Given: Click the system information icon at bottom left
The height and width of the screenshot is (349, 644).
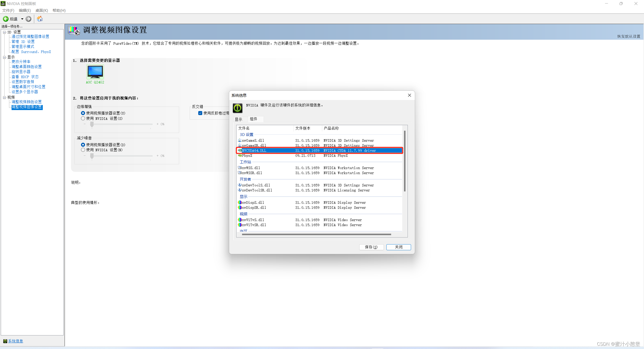Looking at the screenshot, I should (x=5, y=341).
